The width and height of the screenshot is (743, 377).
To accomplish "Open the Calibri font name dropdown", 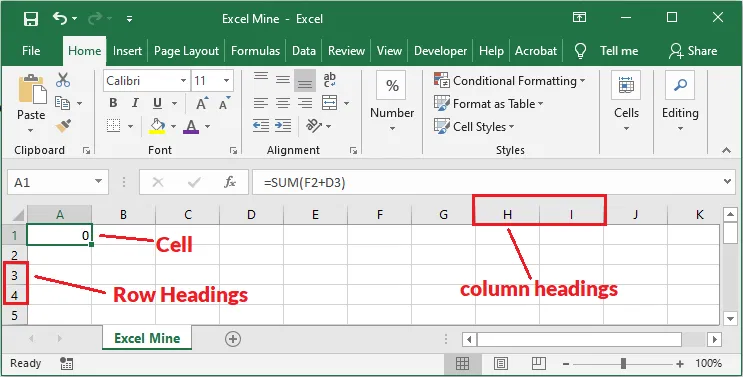I will [x=183, y=81].
